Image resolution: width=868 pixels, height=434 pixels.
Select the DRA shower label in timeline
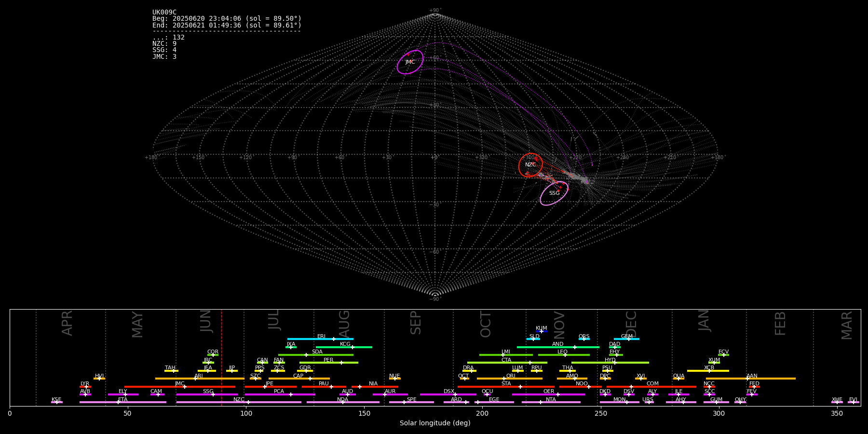click(x=468, y=368)
